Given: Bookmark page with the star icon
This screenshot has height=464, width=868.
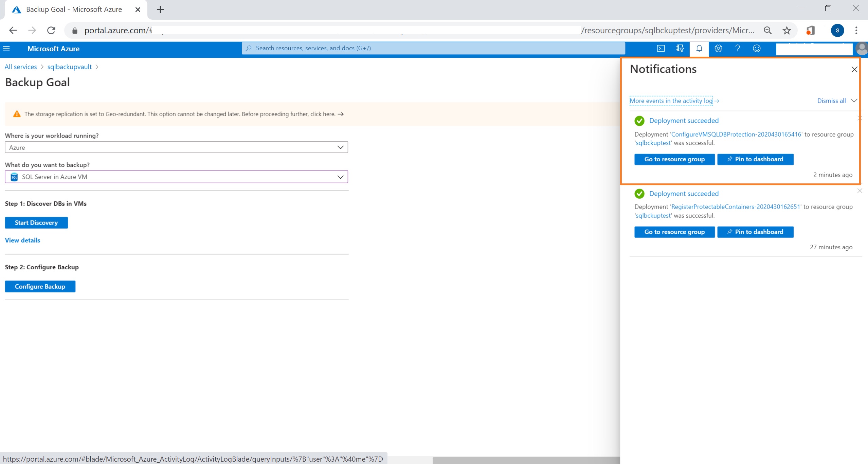Looking at the screenshot, I should (786, 31).
